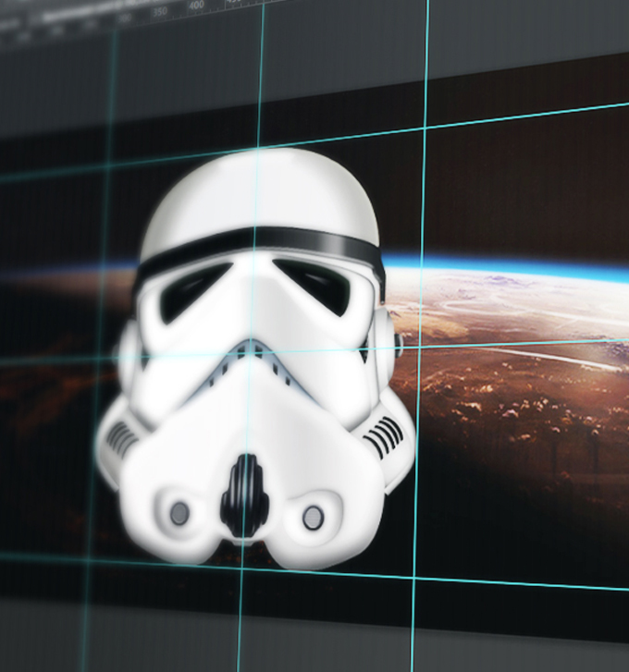Click the stormtrooper helmet artwork on canvas
This screenshot has height=672, width=629.
(256, 360)
